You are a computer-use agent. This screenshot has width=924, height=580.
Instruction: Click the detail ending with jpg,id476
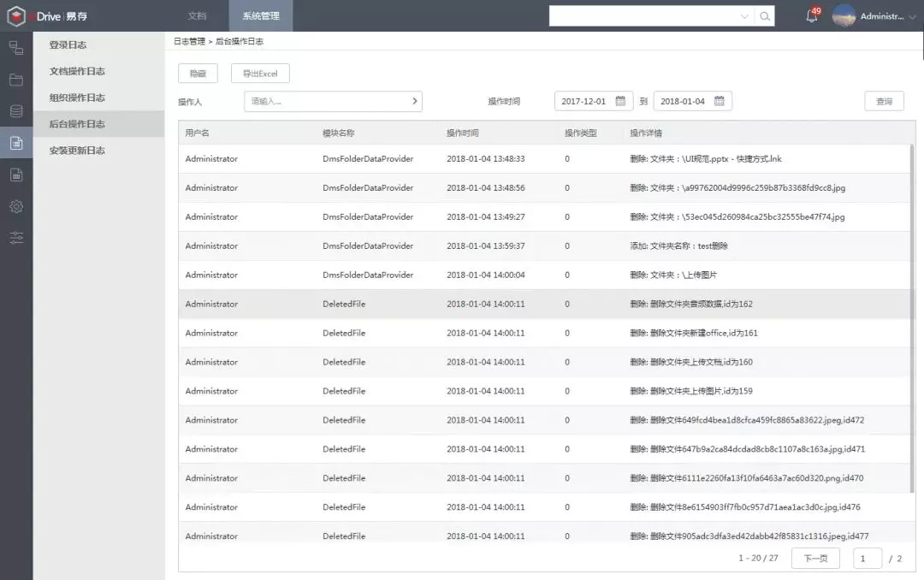tap(745, 506)
